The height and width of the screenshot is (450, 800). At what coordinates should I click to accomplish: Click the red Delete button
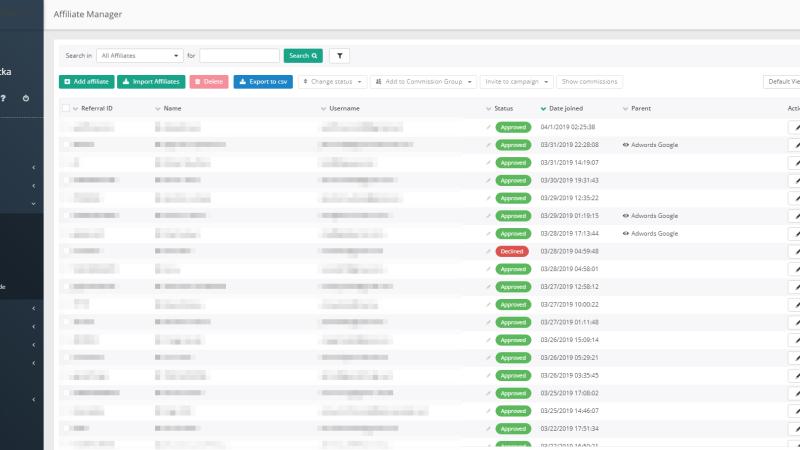[x=209, y=82]
